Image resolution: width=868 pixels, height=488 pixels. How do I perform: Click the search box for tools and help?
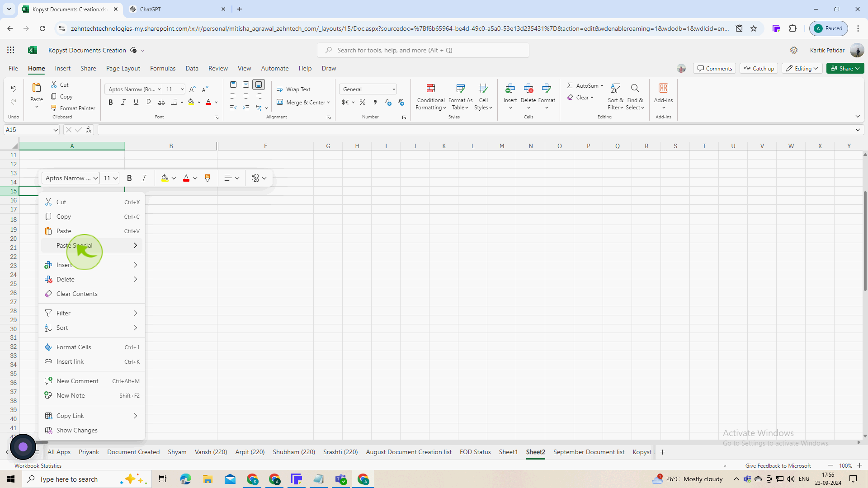(x=423, y=50)
